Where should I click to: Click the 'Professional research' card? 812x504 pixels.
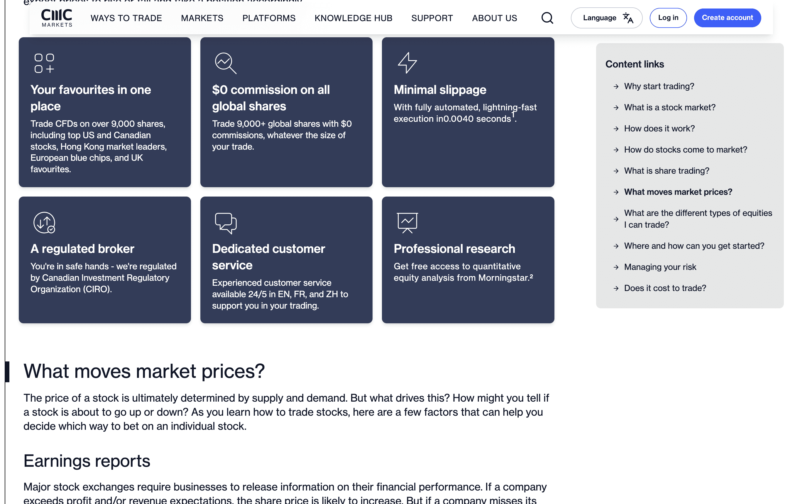(468, 260)
